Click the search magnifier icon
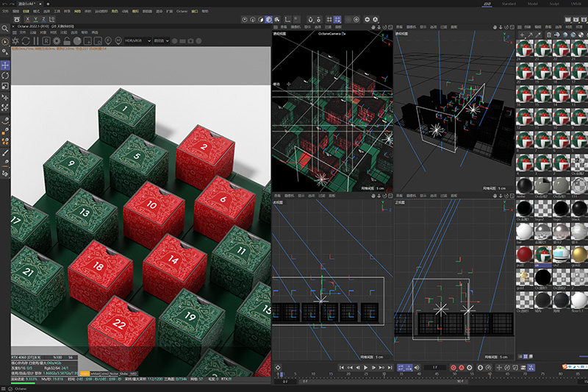 coord(5,29)
